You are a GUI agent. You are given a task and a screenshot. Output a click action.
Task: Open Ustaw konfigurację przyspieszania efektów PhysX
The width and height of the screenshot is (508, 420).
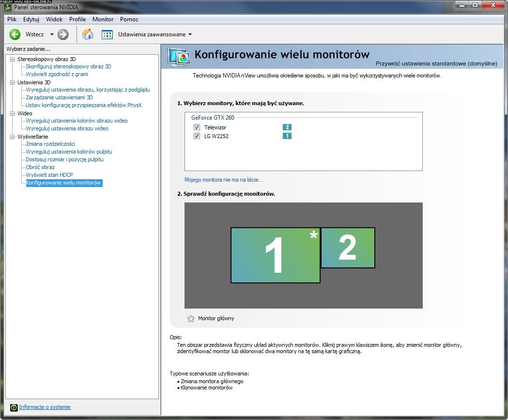pos(84,105)
